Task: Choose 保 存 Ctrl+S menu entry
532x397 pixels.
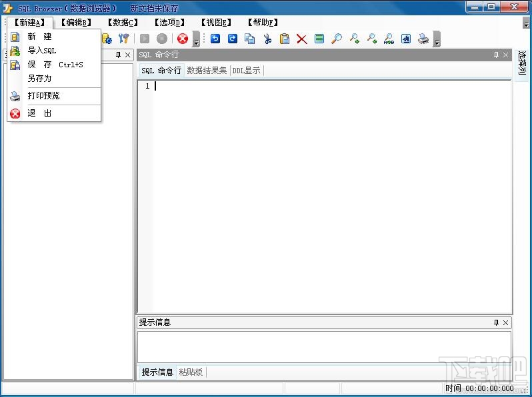Action: (54, 65)
